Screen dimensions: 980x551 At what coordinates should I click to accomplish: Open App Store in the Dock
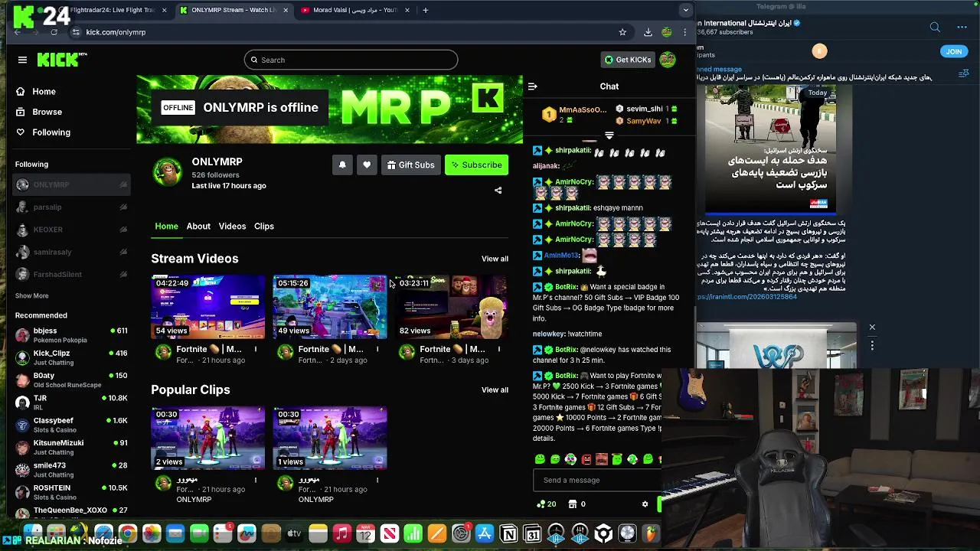(485, 533)
